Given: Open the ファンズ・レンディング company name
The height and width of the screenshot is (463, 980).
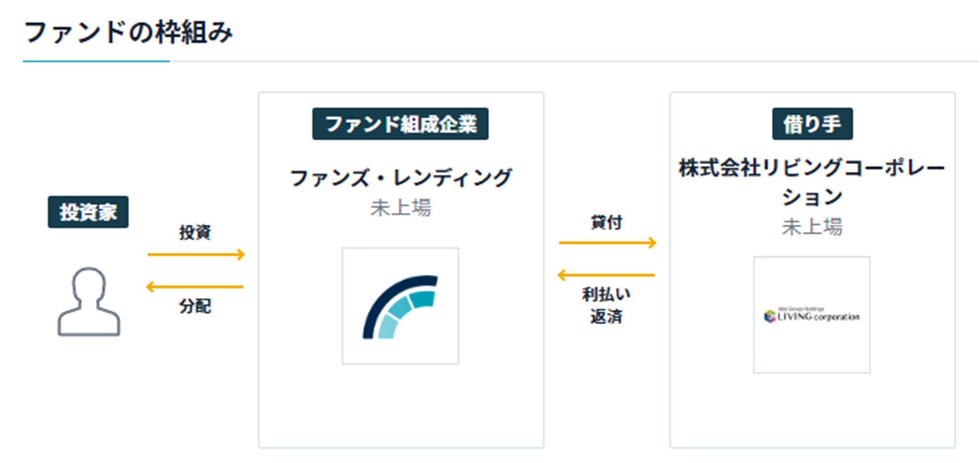Looking at the screenshot, I should click(x=400, y=178).
